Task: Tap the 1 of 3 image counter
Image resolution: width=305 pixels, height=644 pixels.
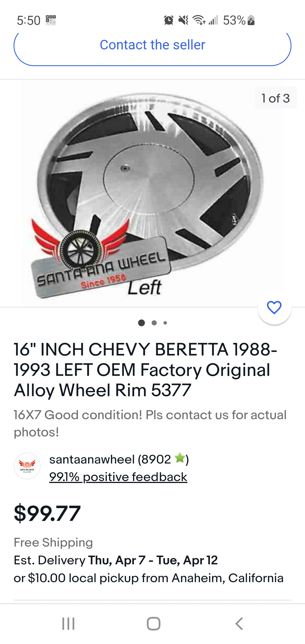Action: [276, 98]
